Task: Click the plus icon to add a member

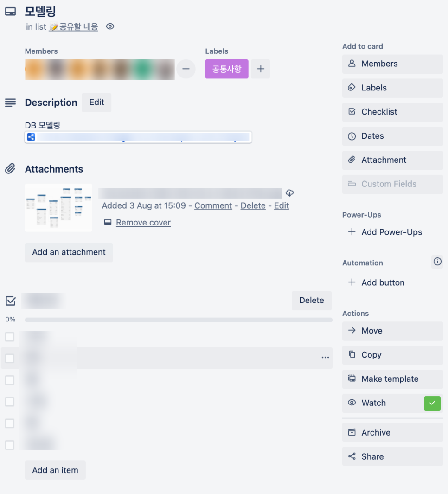Action: (x=186, y=69)
